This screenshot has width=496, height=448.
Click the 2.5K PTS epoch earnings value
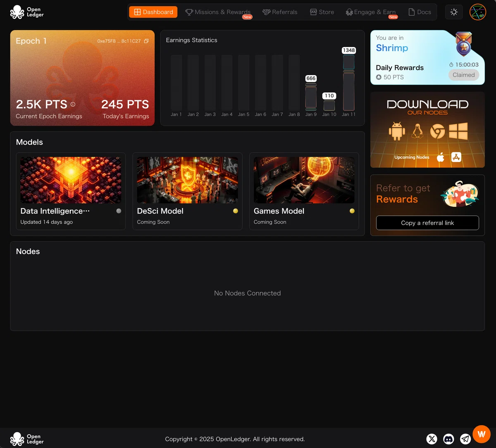click(x=41, y=104)
